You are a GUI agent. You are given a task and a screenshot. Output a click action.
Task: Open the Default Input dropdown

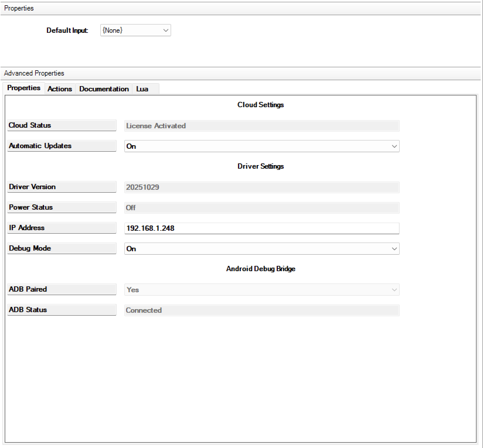point(135,30)
